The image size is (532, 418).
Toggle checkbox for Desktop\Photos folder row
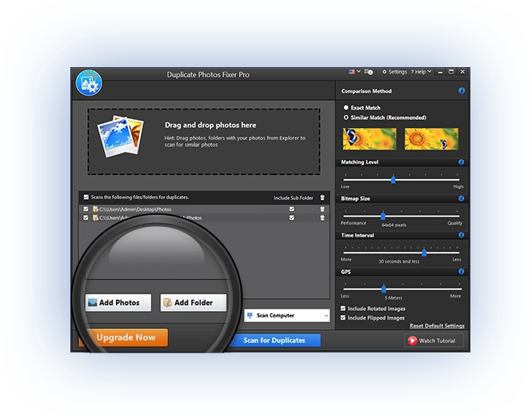coord(86,209)
